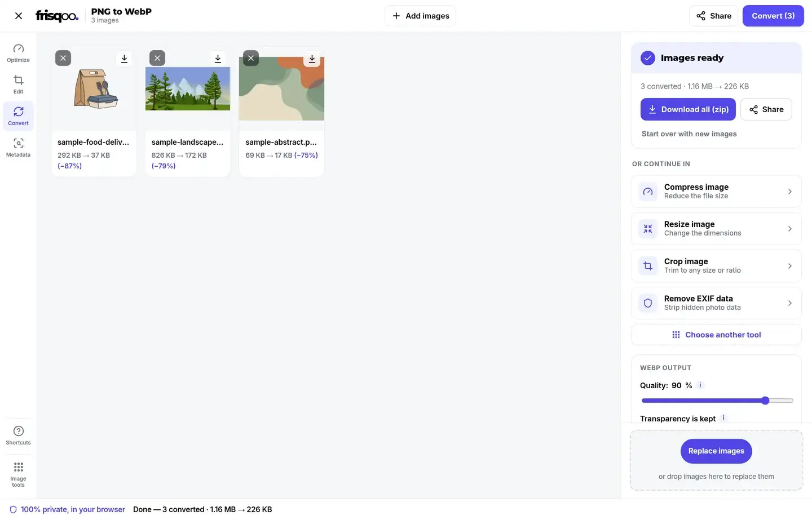Click the frisqoo logo
The width and height of the screenshot is (812, 520).
click(x=57, y=16)
